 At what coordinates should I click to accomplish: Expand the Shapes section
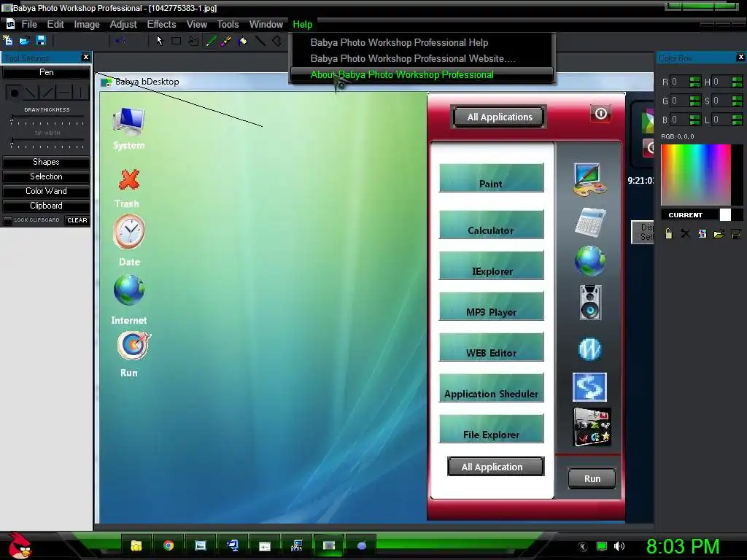tap(46, 162)
